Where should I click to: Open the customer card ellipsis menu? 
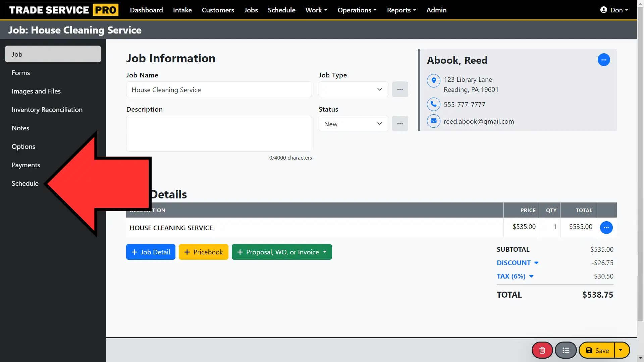[x=604, y=60]
